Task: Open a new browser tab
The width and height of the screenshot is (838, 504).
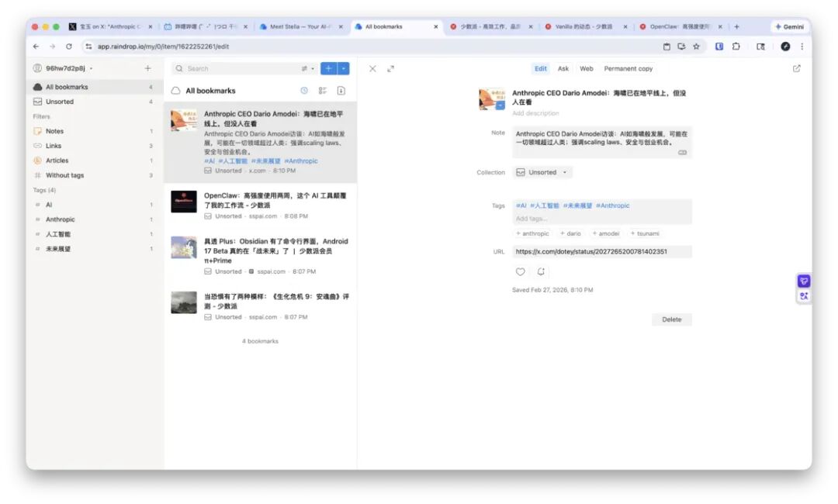Action: (x=736, y=26)
